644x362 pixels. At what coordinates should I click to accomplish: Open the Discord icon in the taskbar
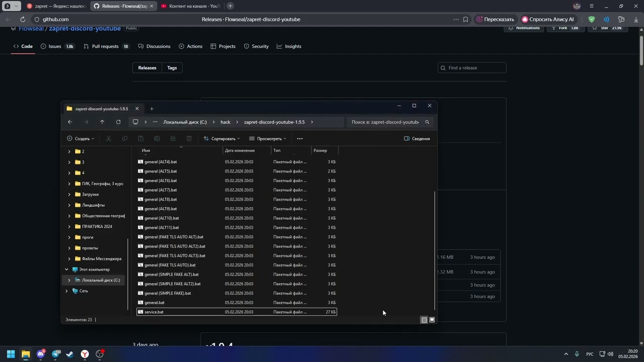(x=40, y=354)
